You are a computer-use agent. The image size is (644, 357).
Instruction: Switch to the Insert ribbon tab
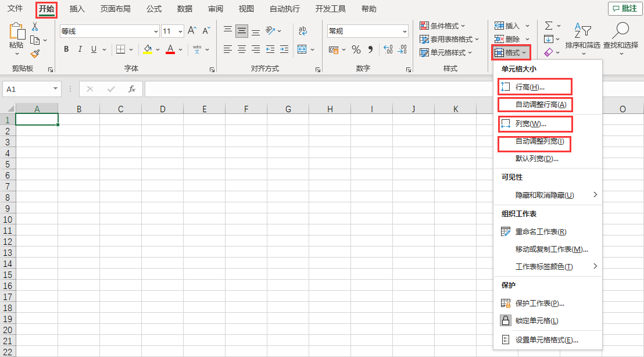coord(77,9)
